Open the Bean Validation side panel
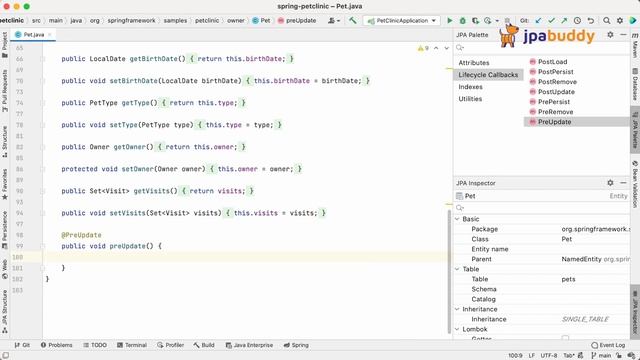The image size is (640, 360). (x=635, y=184)
